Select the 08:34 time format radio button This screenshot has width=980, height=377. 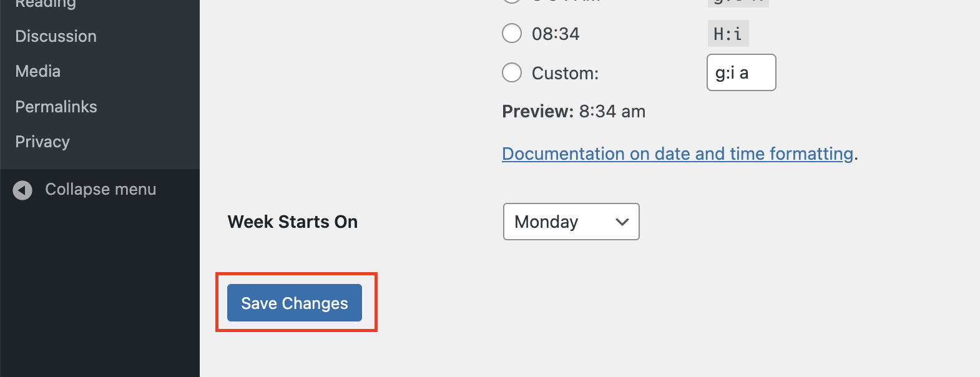tap(512, 33)
